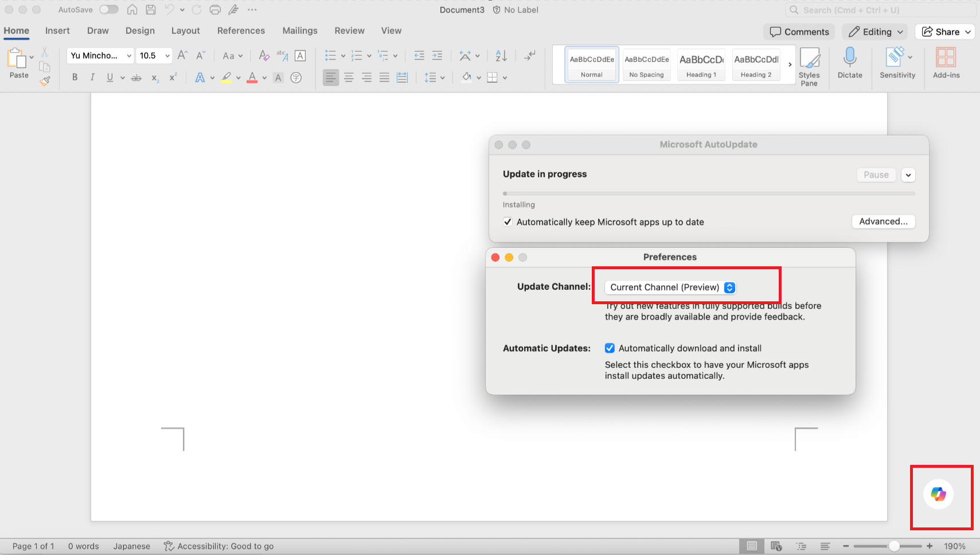
Task: Click the Pause button in AutoUpdate
Action: click(876, 175)
